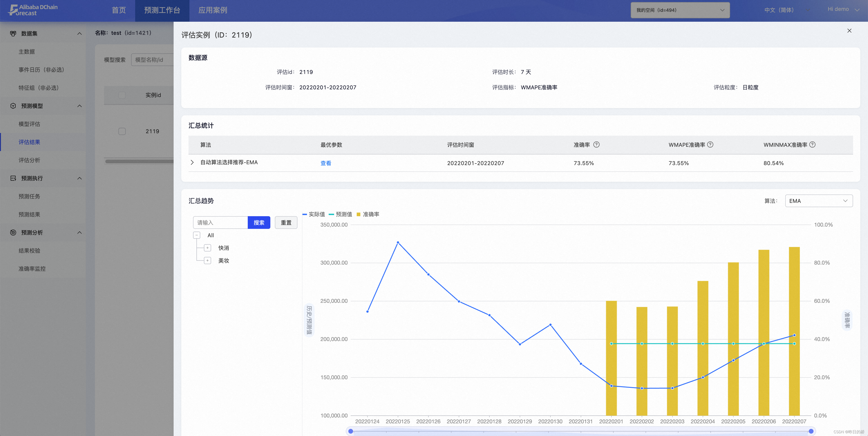The height and width of the screenshot is (436, 868).
Task: Click the help icon next to WMAPE准确率
Action: click(710, 145)
